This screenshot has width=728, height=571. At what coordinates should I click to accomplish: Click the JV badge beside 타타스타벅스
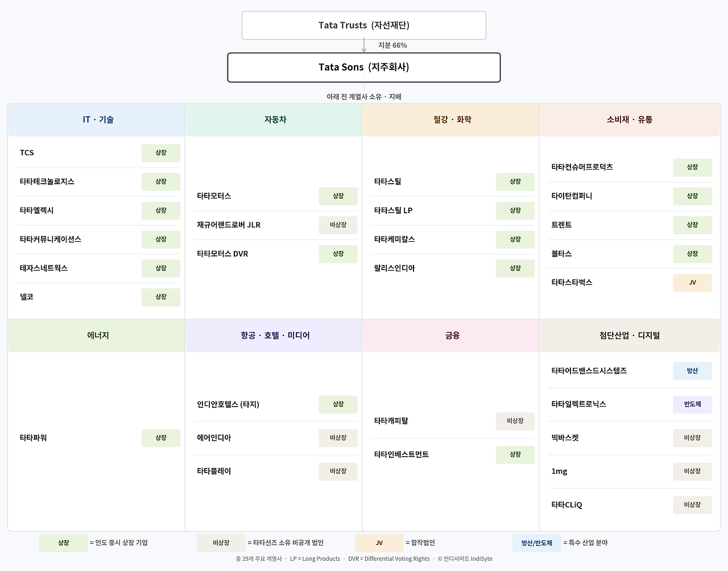point(692,283)
